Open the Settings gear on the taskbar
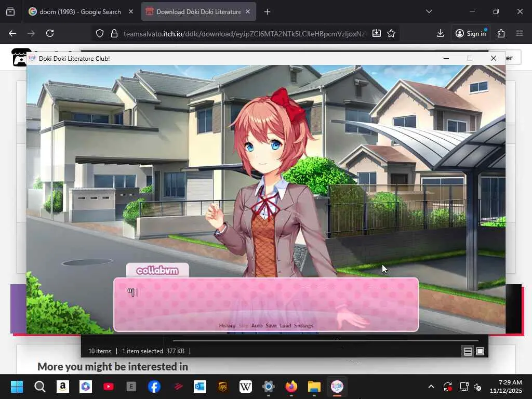Screen dimensions: 532x399 pos(269,387)
